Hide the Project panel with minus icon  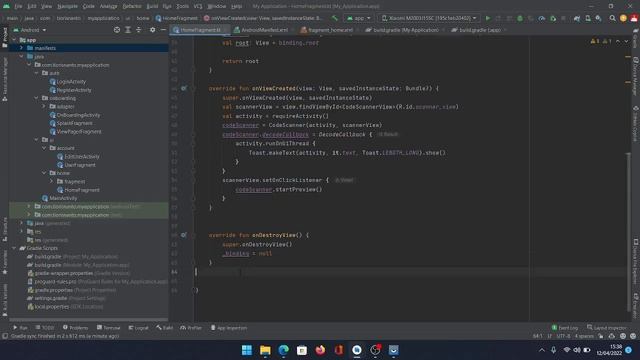pos(163,30)
